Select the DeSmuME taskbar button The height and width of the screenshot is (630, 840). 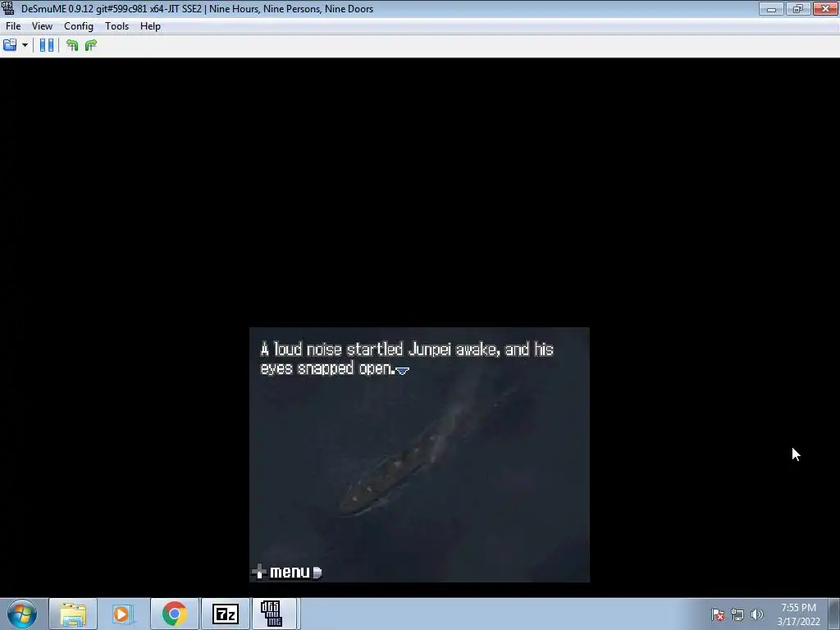coord(274,614)
